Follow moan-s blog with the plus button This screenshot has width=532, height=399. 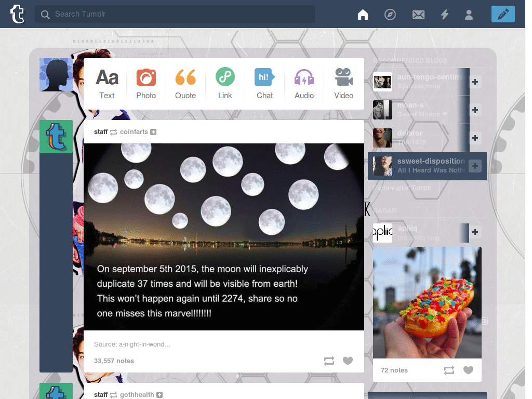(475, 110)
